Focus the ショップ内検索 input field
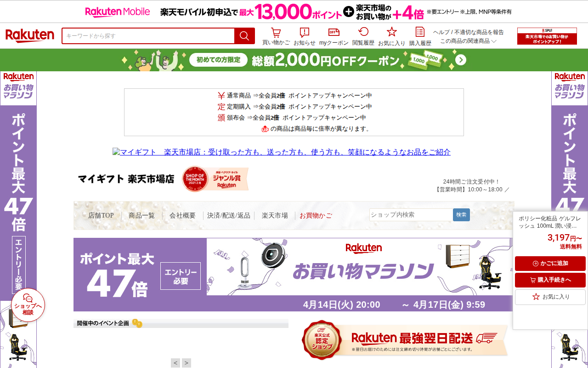This screenshot has height=368, width=588. click(x=411, y=215)
